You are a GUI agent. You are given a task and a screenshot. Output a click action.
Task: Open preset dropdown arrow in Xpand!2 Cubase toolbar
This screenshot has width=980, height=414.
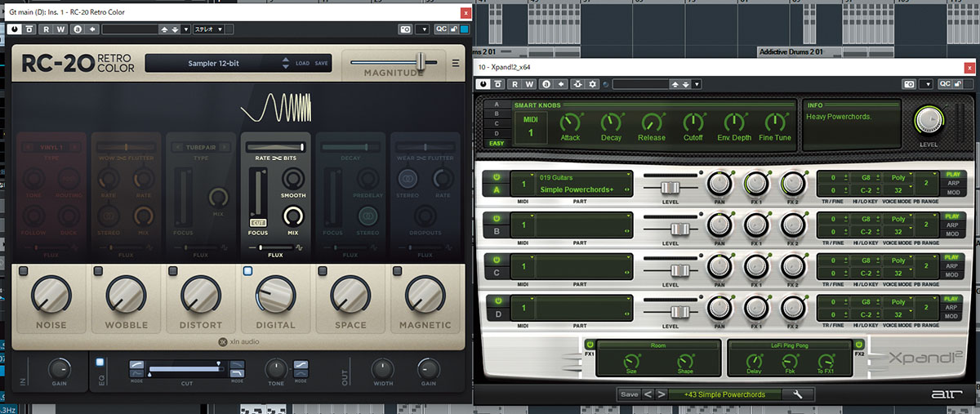point(697,83)
